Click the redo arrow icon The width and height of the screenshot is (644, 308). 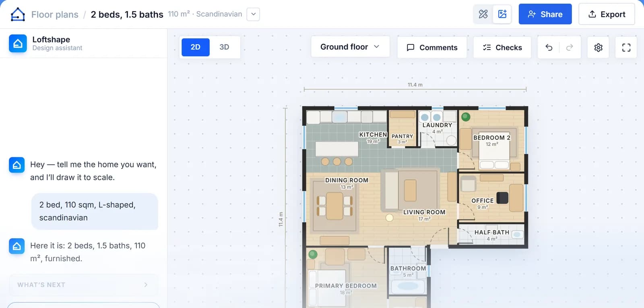570,47
